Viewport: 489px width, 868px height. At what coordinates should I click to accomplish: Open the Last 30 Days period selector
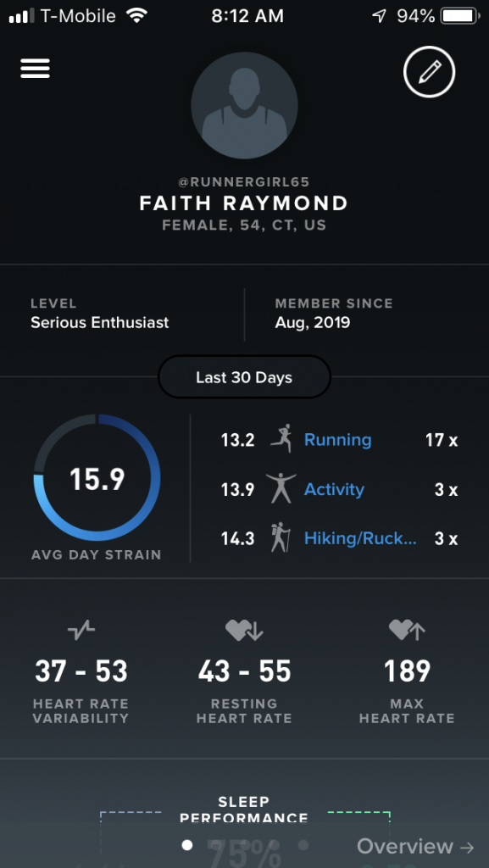(244, 377)
